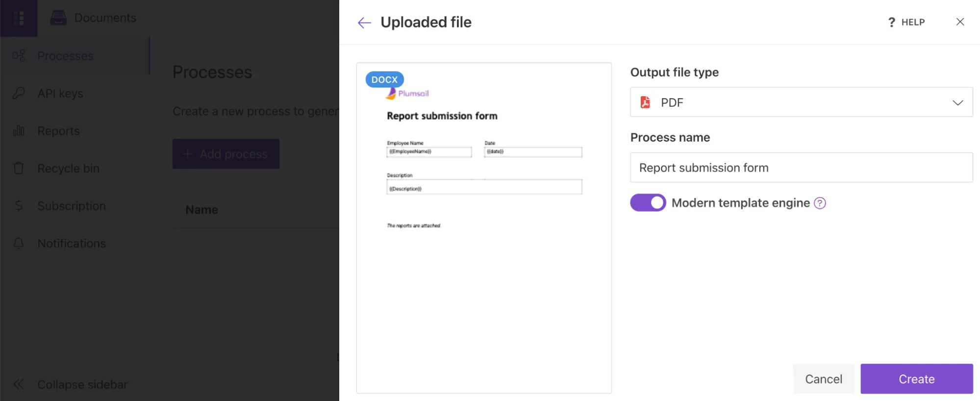Click the Documents title text
This screenshot has width=980, height=401.
[x=105, y=18]
